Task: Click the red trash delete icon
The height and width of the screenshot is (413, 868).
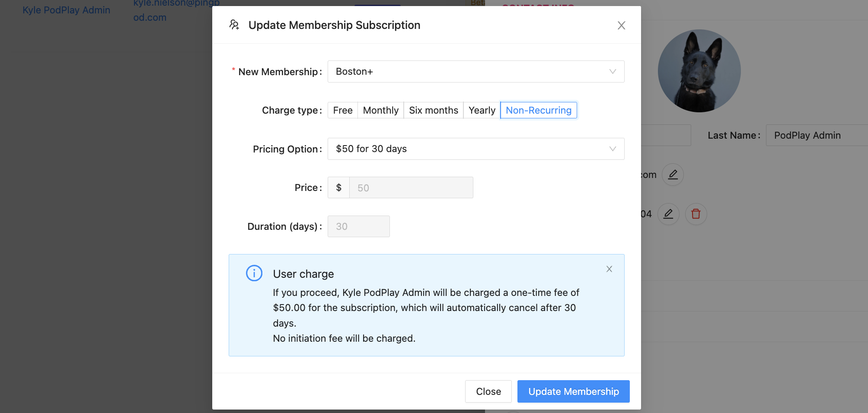Action: [x=696, y=214]
